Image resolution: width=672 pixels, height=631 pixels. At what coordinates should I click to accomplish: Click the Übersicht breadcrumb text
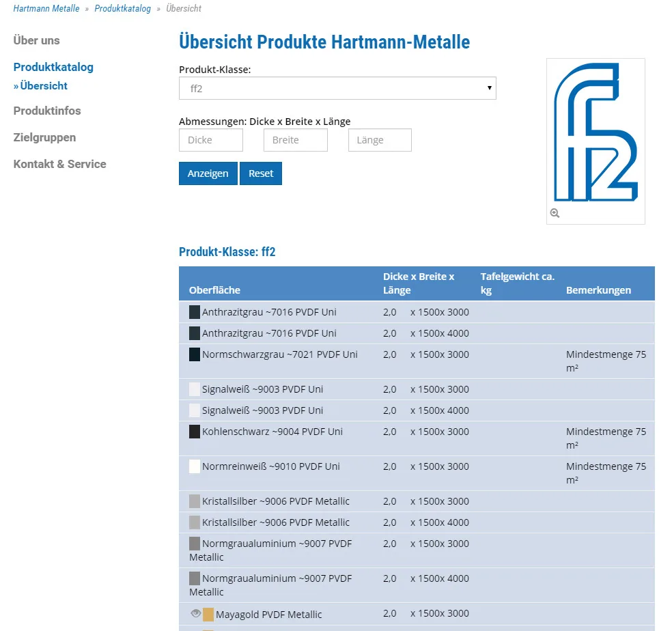pos(184,9)
